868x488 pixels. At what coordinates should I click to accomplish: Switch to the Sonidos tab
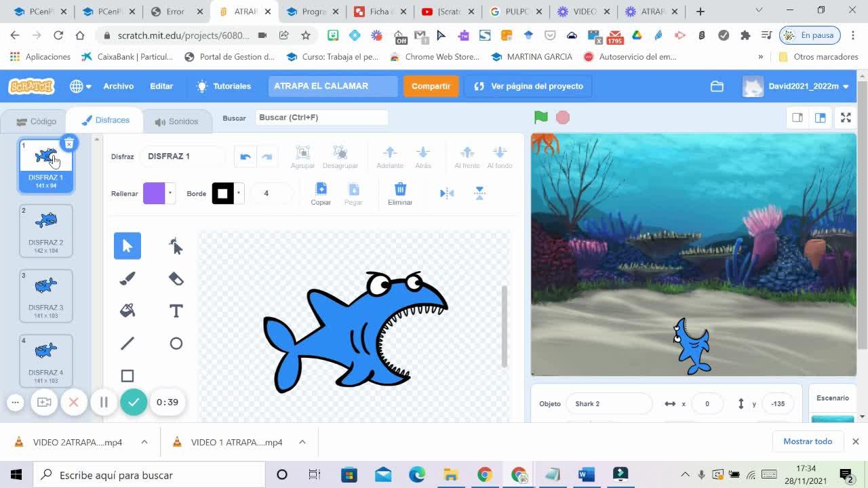[176, 121]
